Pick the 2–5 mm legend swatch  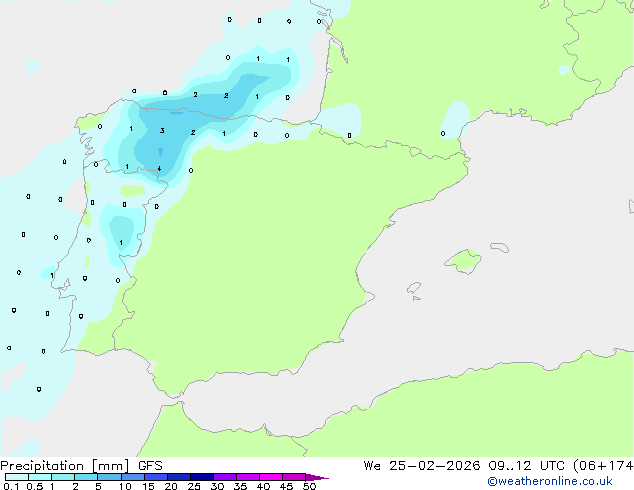pyautogui.click(x=86, y=477)
